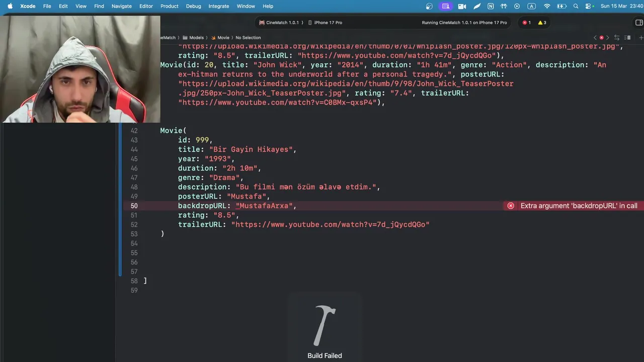The width and height of the screenshot is (644, 362).
Task: Open the View menu
Action: coord(81,6)
